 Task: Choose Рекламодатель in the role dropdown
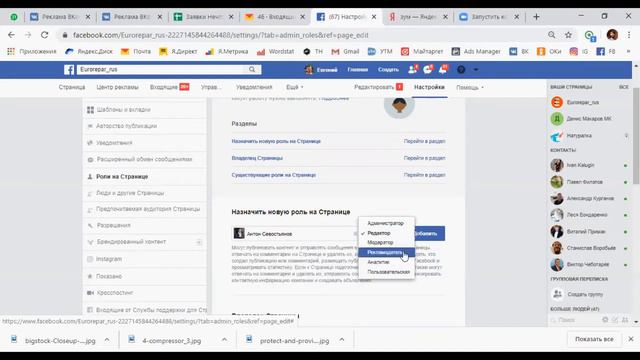coord(386,252)
